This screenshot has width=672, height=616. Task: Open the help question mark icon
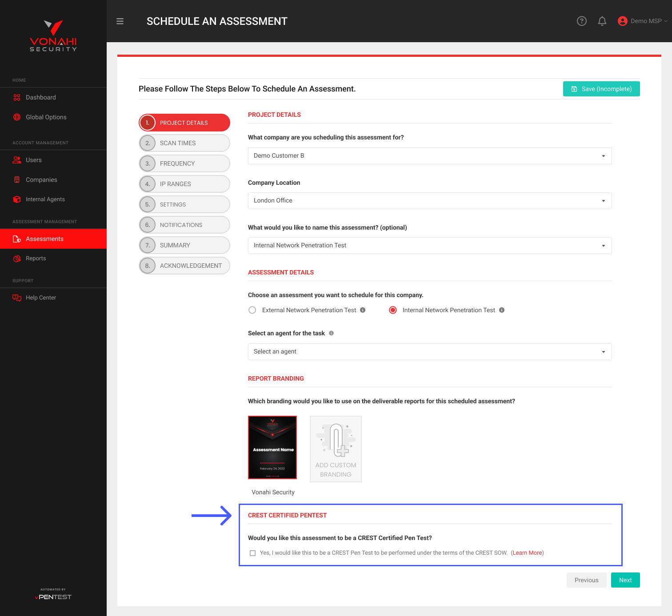(581, 21)
